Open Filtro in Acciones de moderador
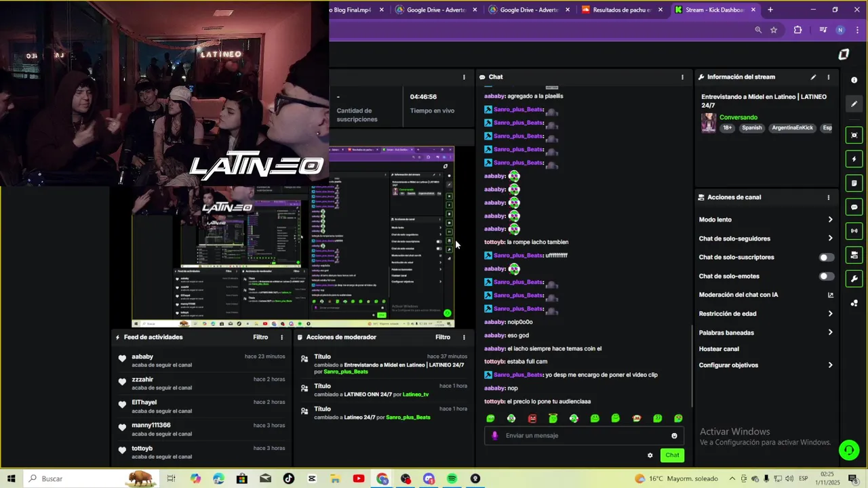This screenshot has height=488, width=868. coord(443,337)
